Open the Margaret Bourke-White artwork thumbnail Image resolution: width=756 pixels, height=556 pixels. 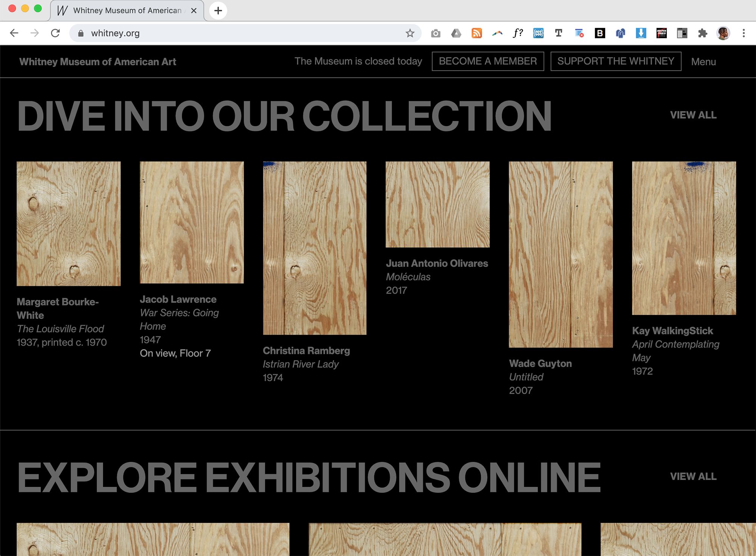[69, 224]
